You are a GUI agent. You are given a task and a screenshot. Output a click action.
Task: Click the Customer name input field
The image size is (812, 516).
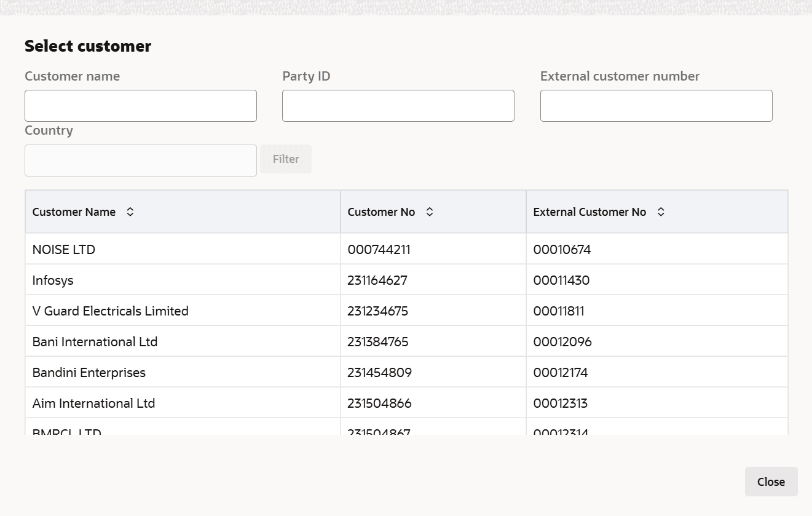[x=141, y=106]
